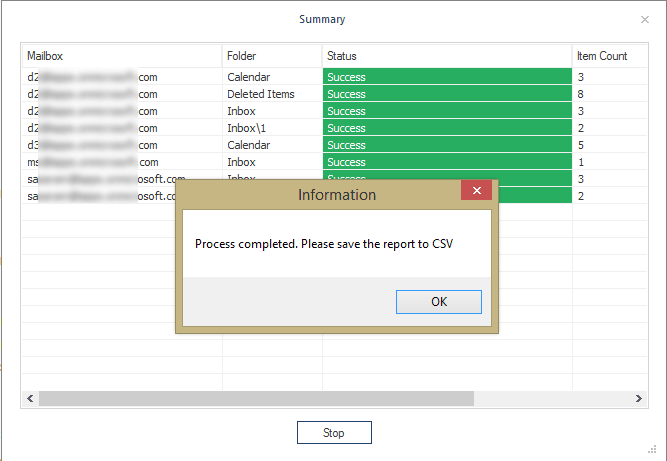Screen dimensions: 667x461
Task: Close the Information dialog with red X
Action: pos(476,191)
